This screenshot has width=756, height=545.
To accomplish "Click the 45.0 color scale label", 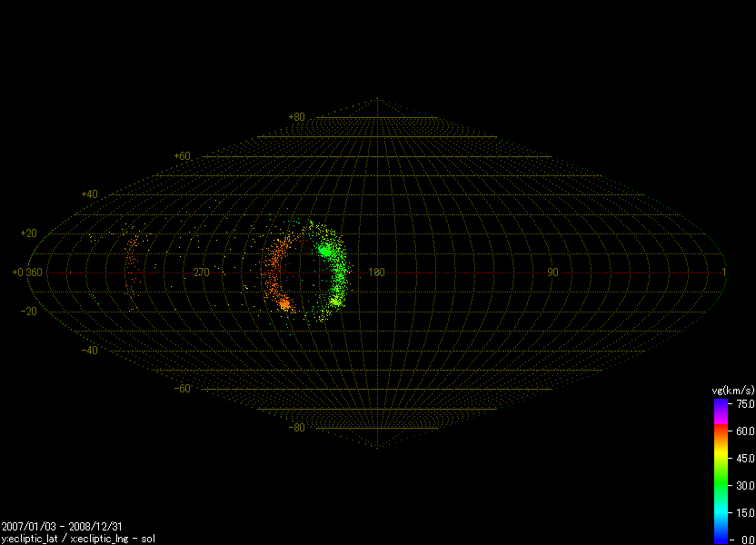I will (x=745, y=458).
